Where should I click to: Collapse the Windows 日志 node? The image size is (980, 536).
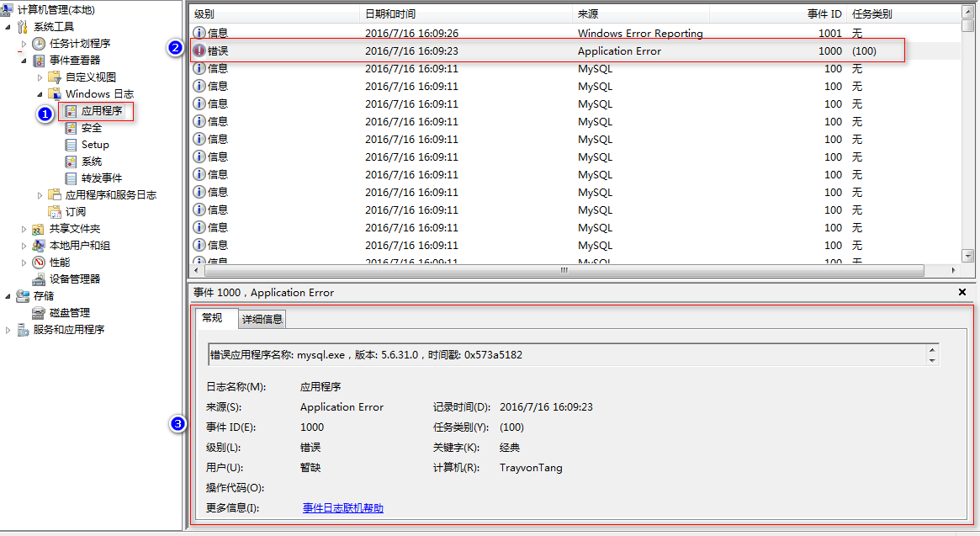point(40,94)
